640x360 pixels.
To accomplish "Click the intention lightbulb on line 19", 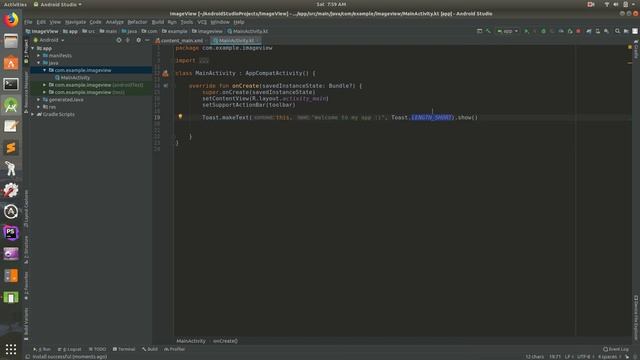I will [x=180, y=117].
